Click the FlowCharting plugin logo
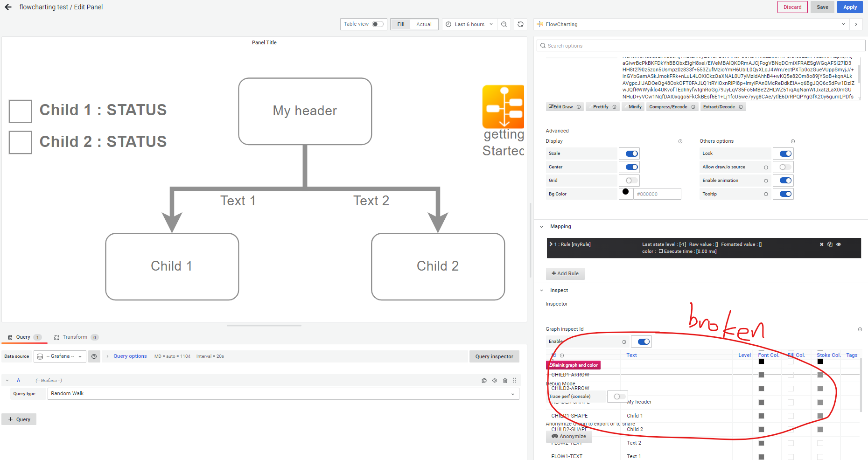Screen dimensions: 868x460 [540, 24]
